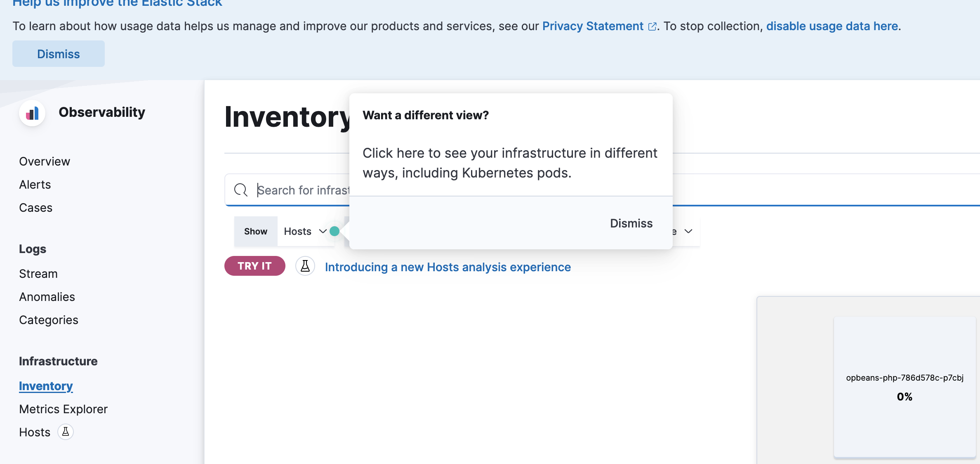
Task: Dismiss the Want a different view popover
Action: (x=631, y=223)
